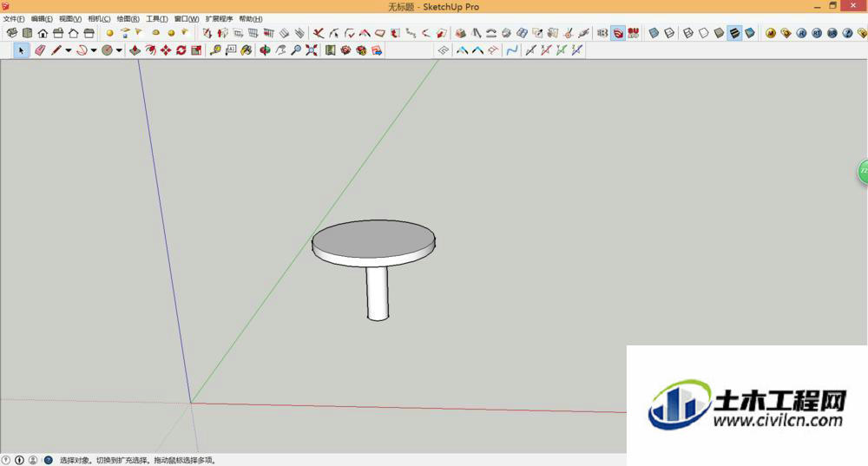The image size is (868, 466).
Task: Choose the Line pencil tool
Action: point(56,50)
